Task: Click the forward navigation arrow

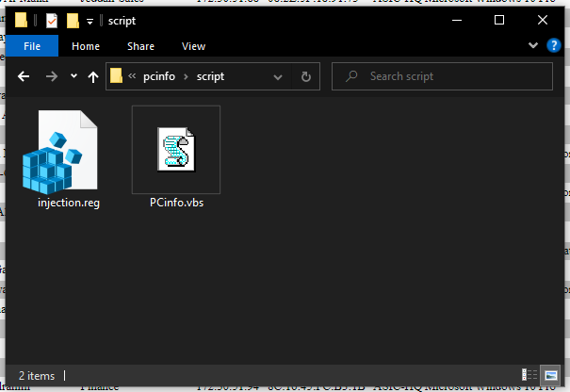Action: [52, 76]
